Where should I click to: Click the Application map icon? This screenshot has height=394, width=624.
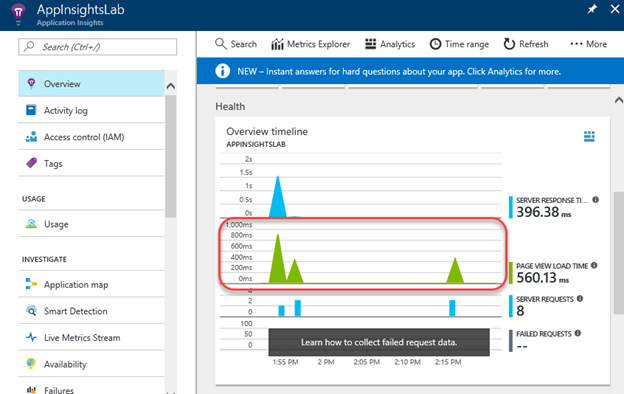pyautogui.click(x=31, y=284)
